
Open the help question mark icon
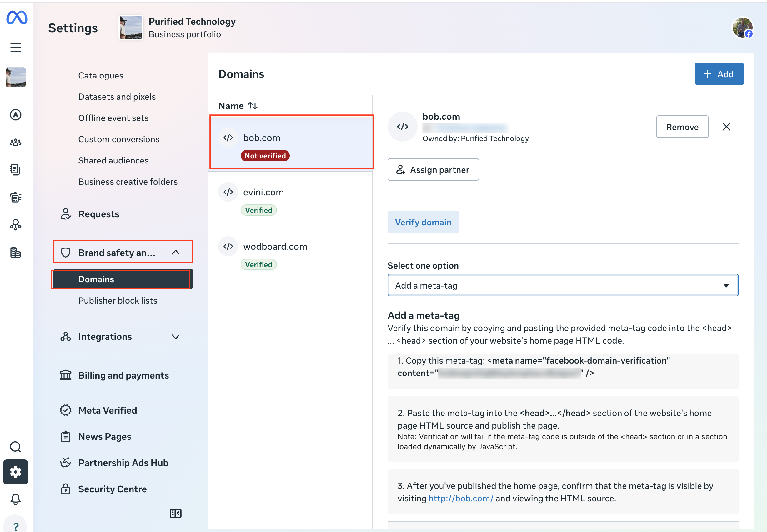16,526
